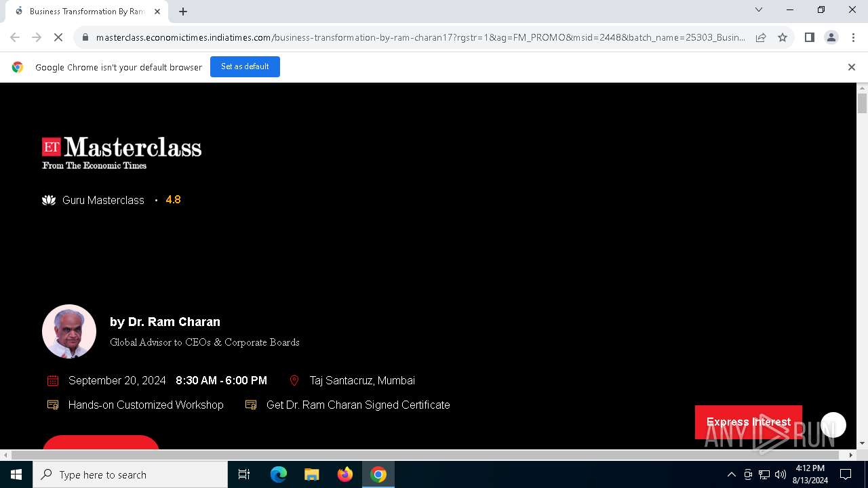Screen dimensions: 868x488
Task: Open the volume control in tray
Action: [x=781, y=474]
